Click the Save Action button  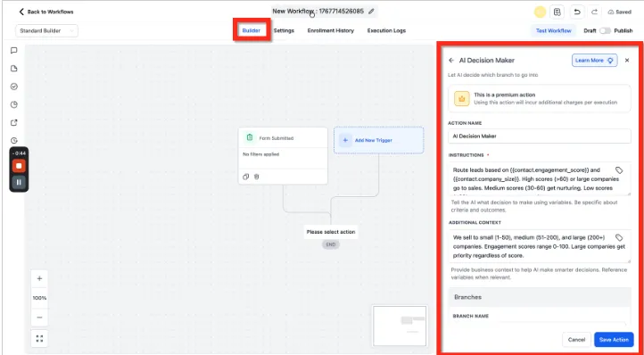[614, 340]
